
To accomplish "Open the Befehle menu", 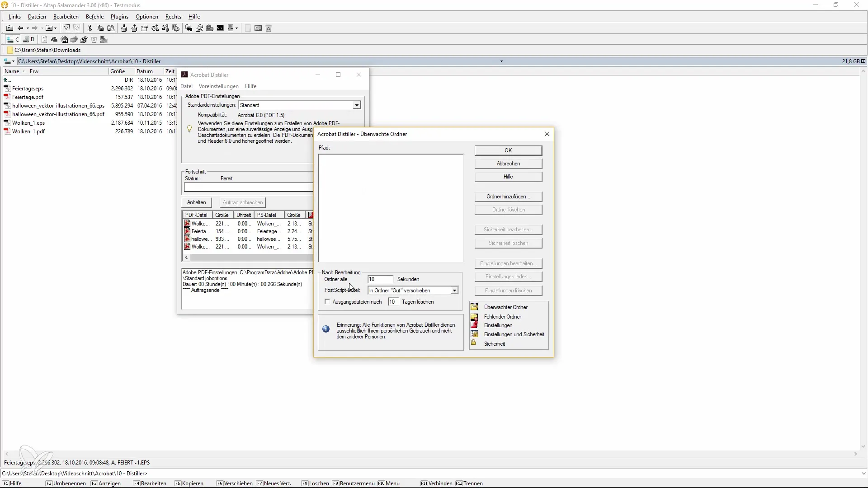I will click(94, 17).
